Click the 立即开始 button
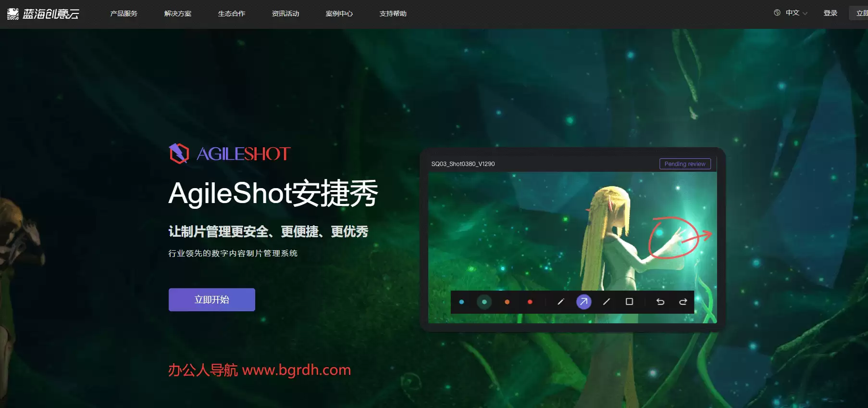868x408 pixels. (212, 300)
